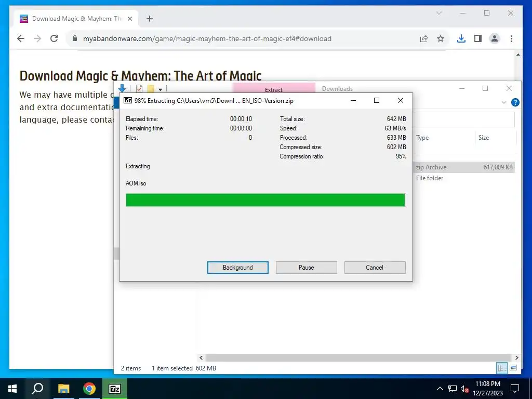Screen dimensions: 532x399
Task: Open Chrome downloads icon
Action: pos(461,38)
